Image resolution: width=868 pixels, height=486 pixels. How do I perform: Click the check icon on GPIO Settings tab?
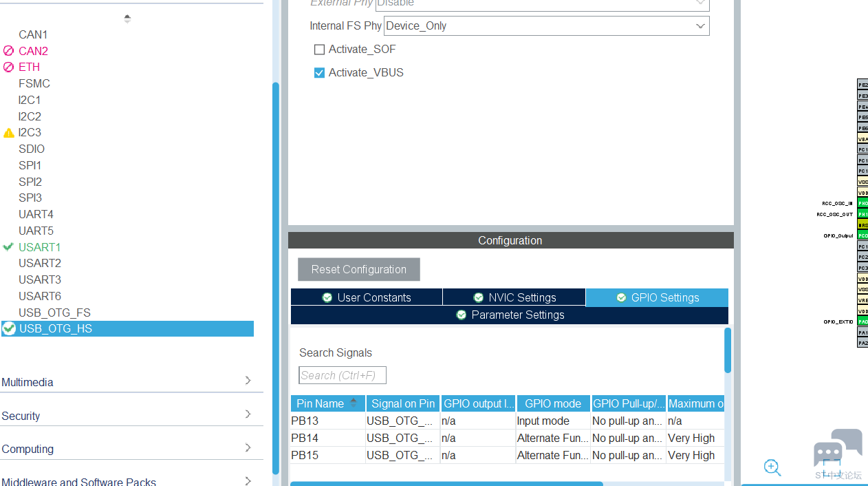point(621,297)
